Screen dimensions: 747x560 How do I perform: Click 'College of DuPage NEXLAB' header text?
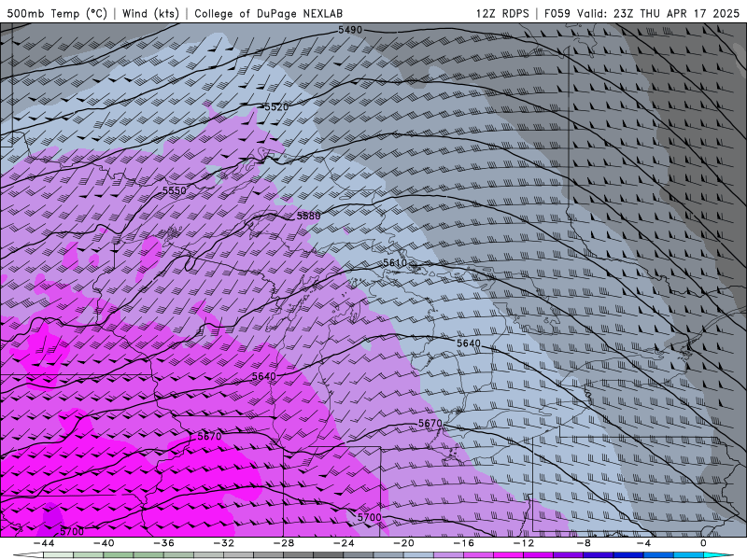268,13
